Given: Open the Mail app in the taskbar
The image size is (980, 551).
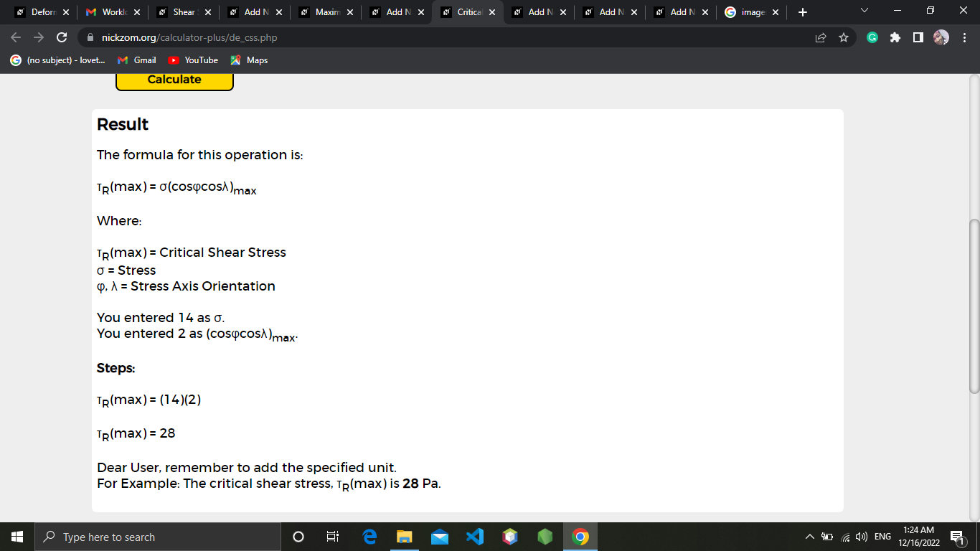Looking at the screenshot, I should click(440, 537).
